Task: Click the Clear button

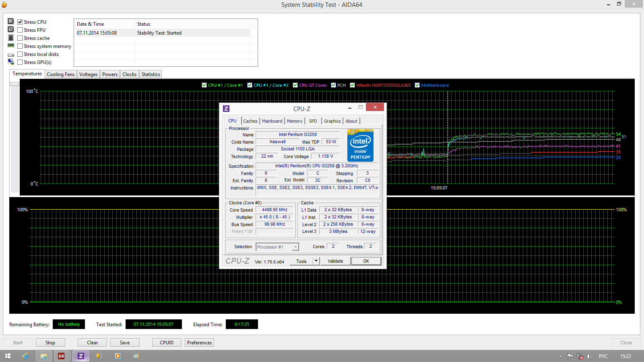Action: 92,343
